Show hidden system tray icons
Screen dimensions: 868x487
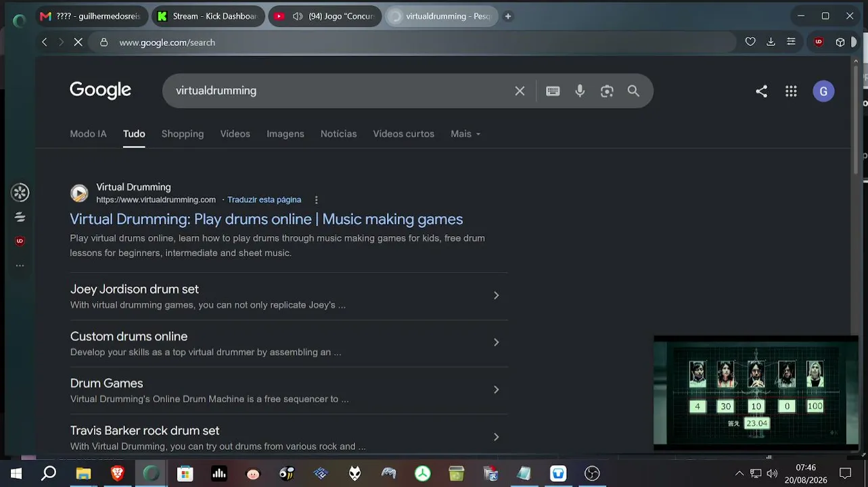coord(739,473)
